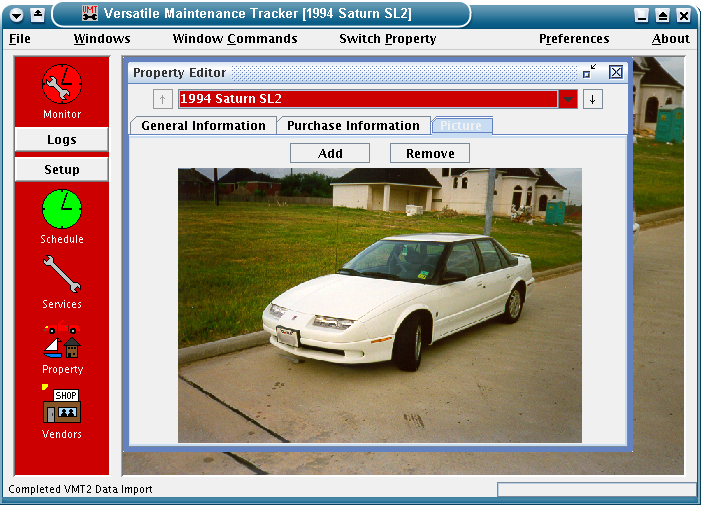
Task: Expand the Logs sidebar section
Action: [x=62, y=140]
